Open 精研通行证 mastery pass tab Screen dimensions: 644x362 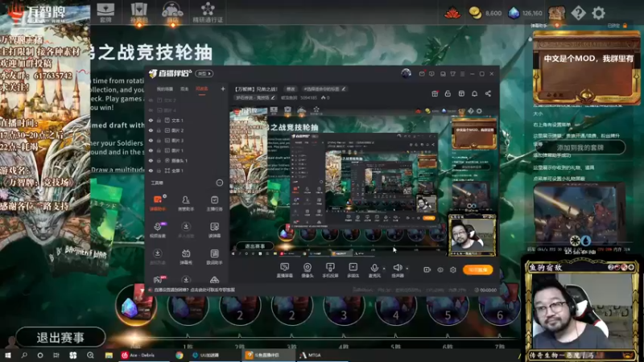click(x=208, y=12)
